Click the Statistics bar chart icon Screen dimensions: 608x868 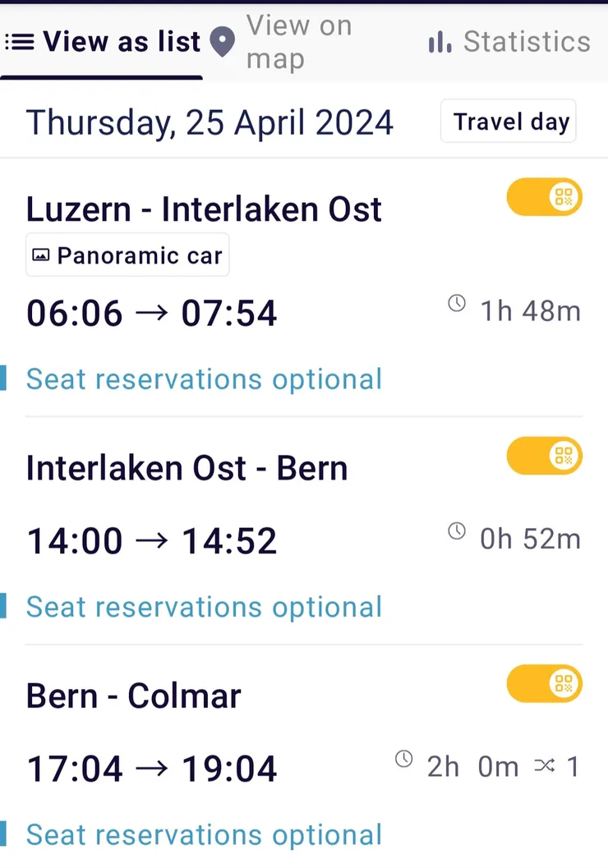[440, 42]
